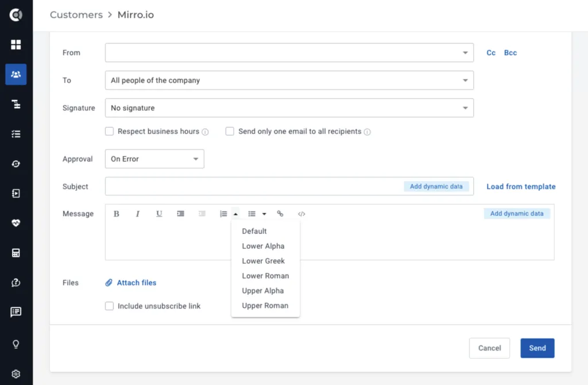588x385 pixels.
Task: Click the Send button
Action: click(537, 348)
